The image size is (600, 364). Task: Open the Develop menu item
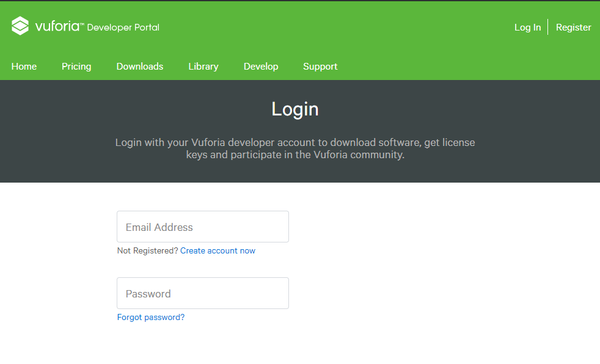click(x=261, y=67)
